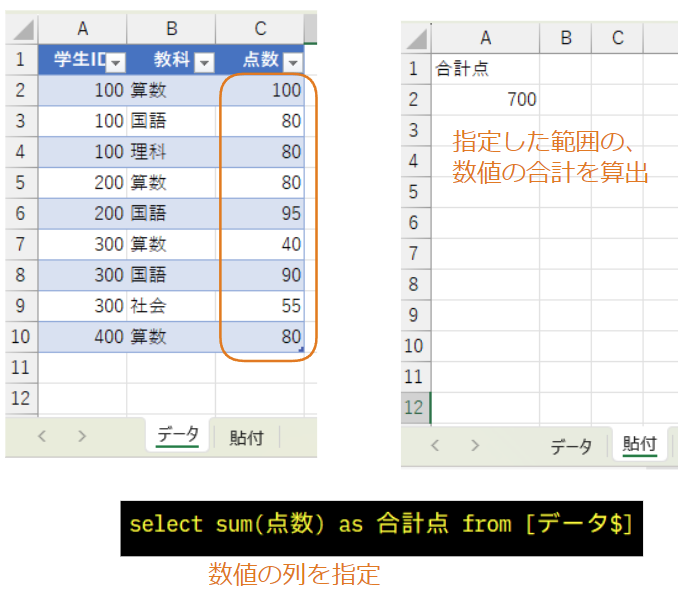Switch to 貼付 tab in left workbook
The width and height of the screenshot is (678, 598).
coord(246,438)
